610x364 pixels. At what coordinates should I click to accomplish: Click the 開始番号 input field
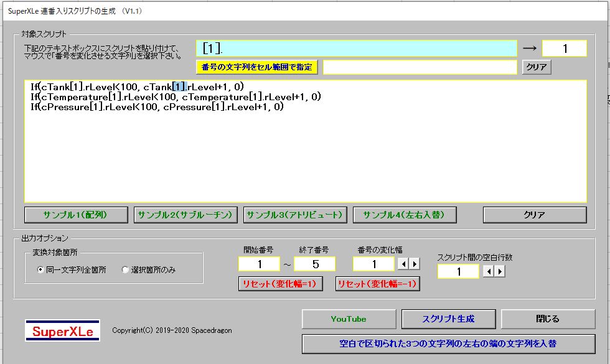[259, 264]
